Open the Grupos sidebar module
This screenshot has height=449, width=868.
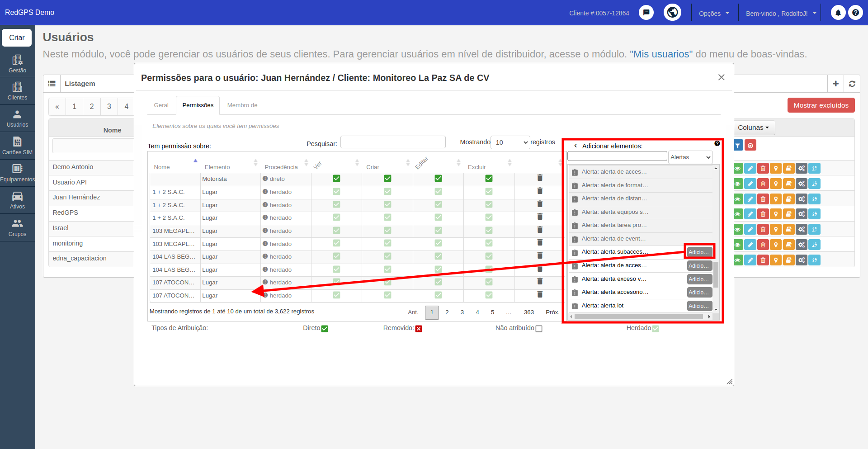pos(17,227)
